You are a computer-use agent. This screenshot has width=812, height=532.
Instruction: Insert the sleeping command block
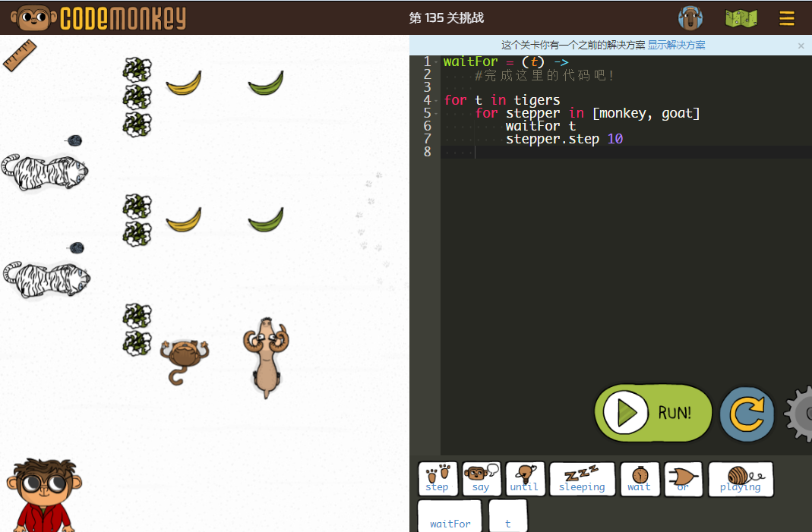tap(582, 479)
